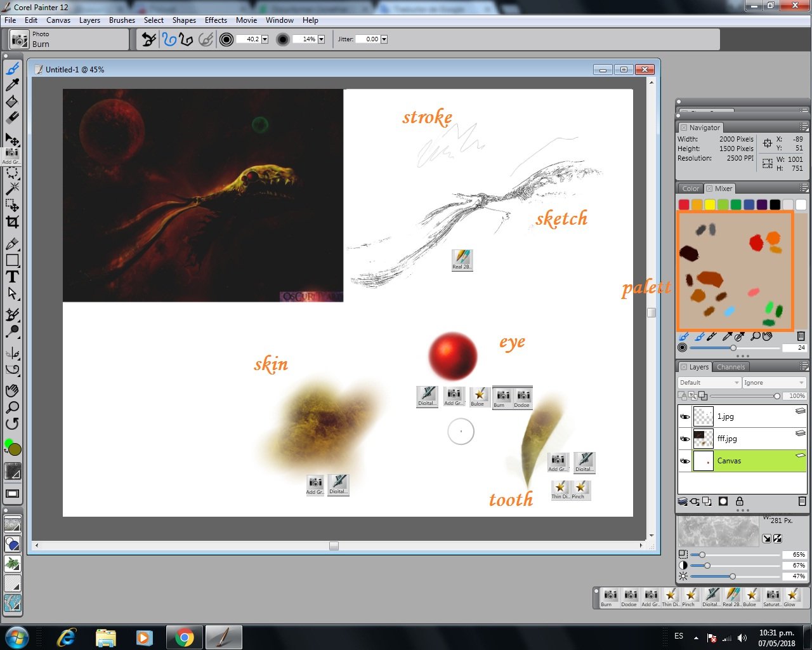812x650 pixels.
Task: Hide the fff.jpg layer
Action: 685,439
